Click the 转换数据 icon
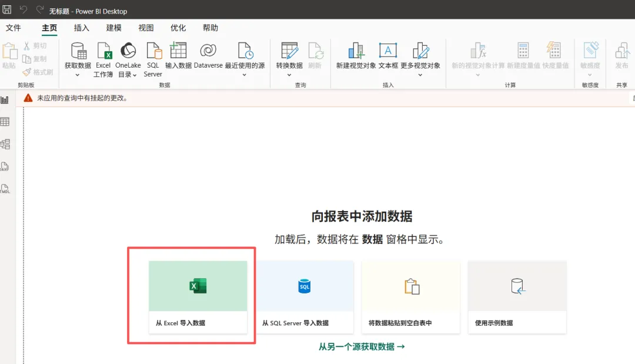 click(x=289, y=51)
